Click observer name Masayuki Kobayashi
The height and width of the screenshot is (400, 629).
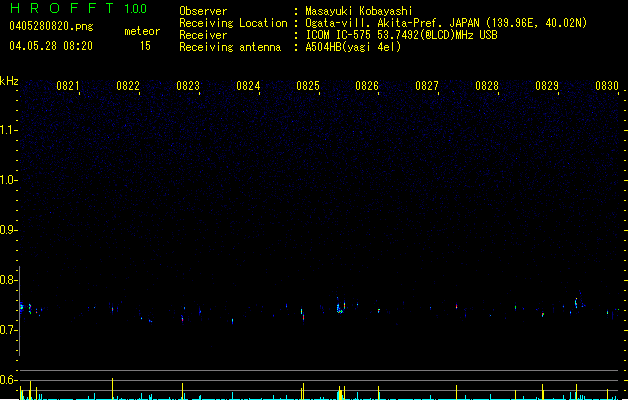click(x=359, y=11)
